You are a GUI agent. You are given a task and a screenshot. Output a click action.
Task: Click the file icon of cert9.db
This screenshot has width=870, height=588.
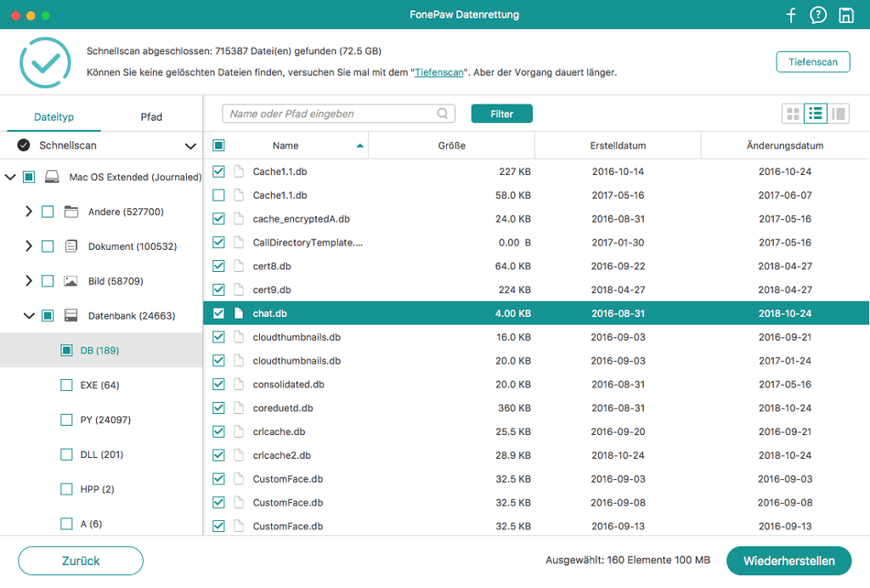239,290
